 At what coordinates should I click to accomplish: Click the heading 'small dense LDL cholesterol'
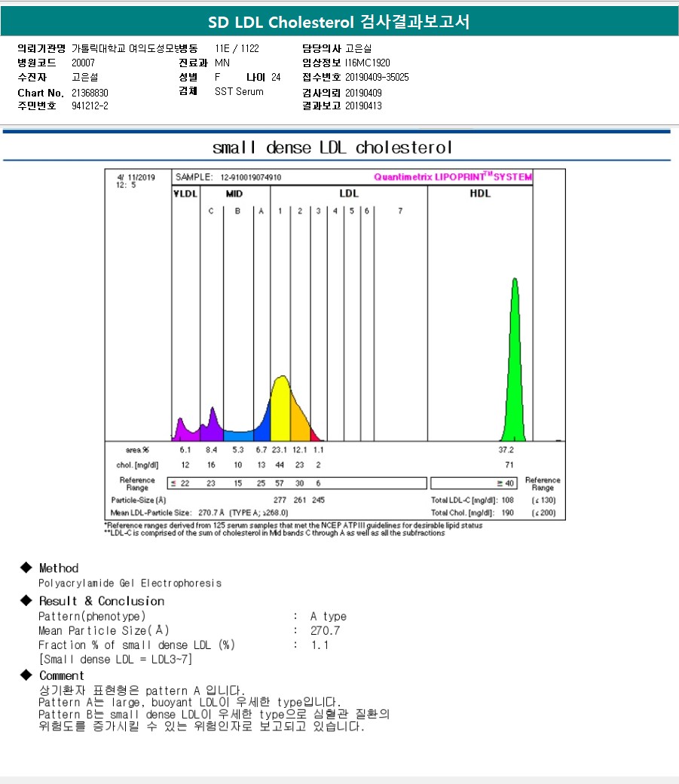tap(332, 148)
